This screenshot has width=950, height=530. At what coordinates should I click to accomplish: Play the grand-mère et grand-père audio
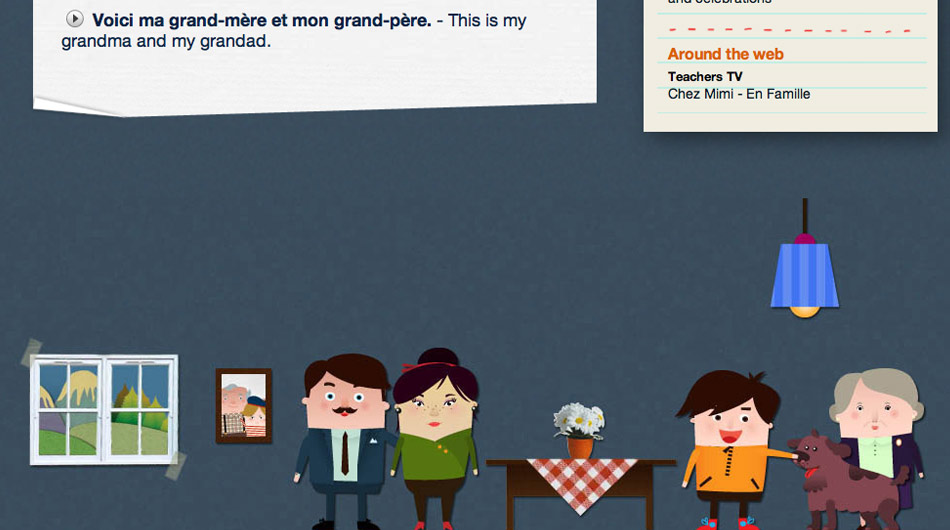click(x=75, y=19)
